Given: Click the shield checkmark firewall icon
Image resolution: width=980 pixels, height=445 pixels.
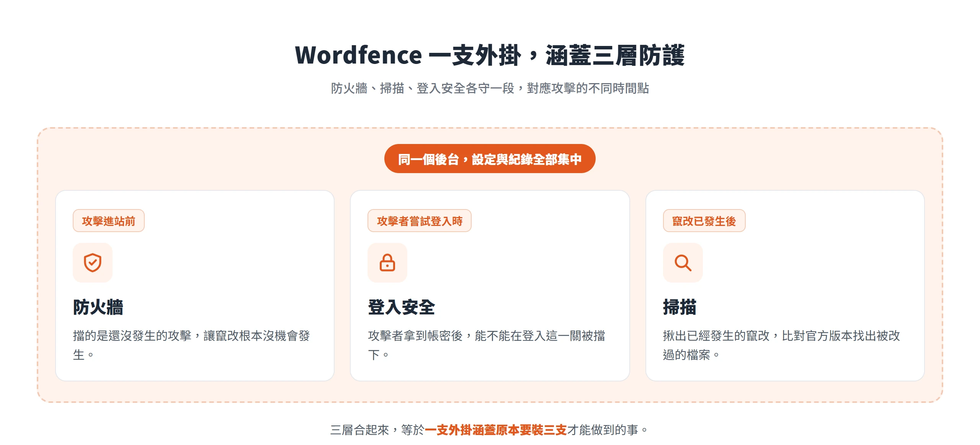Looking at the screenshot, I should pyautogui.click(x=93, y=263).
